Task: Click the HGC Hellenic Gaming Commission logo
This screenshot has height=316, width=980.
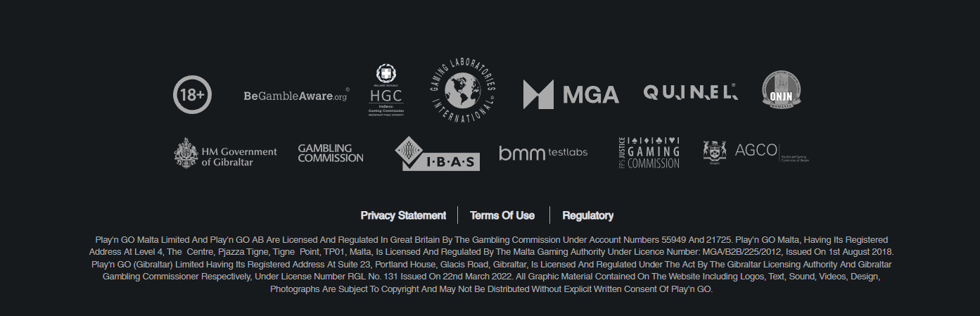Action: pos(386,91)
